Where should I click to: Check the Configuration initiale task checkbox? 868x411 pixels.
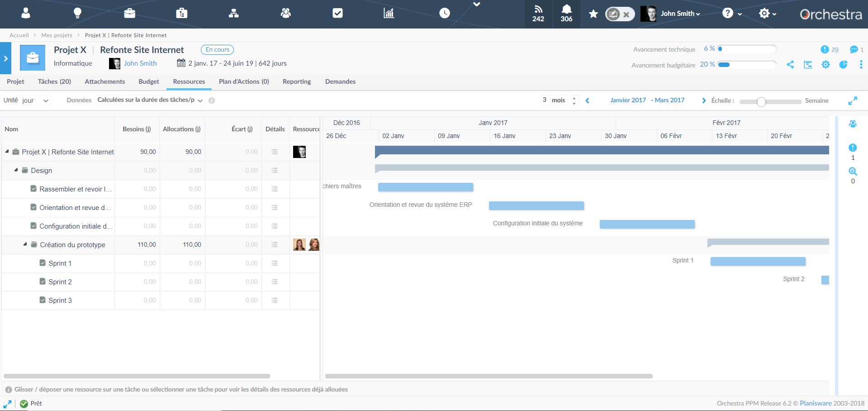tap(33, 226)
